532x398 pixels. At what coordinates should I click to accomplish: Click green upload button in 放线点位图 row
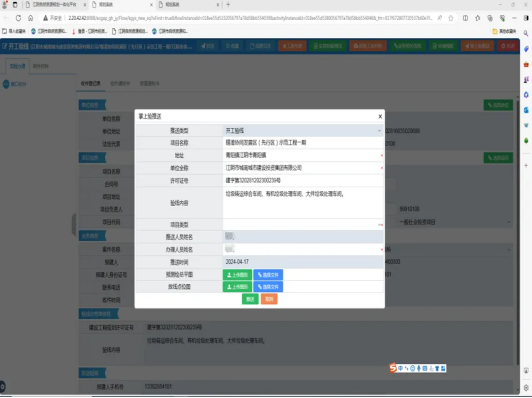pos(237,287)
